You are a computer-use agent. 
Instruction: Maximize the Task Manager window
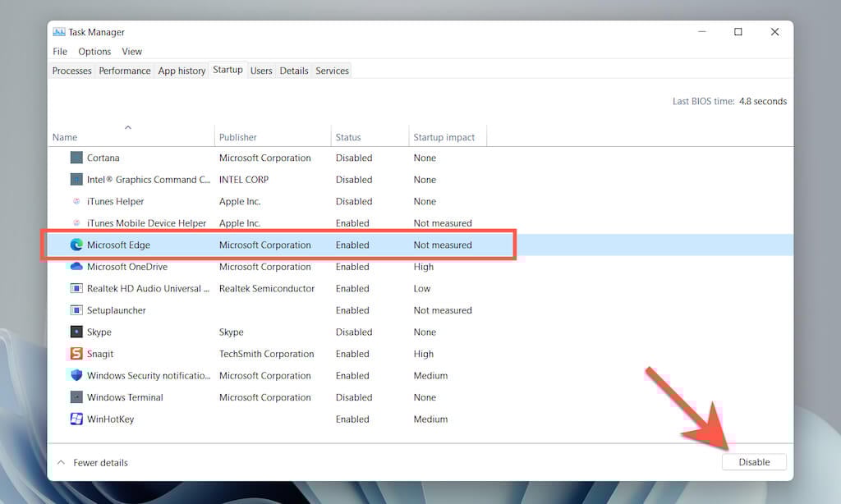tap(738, 32)
